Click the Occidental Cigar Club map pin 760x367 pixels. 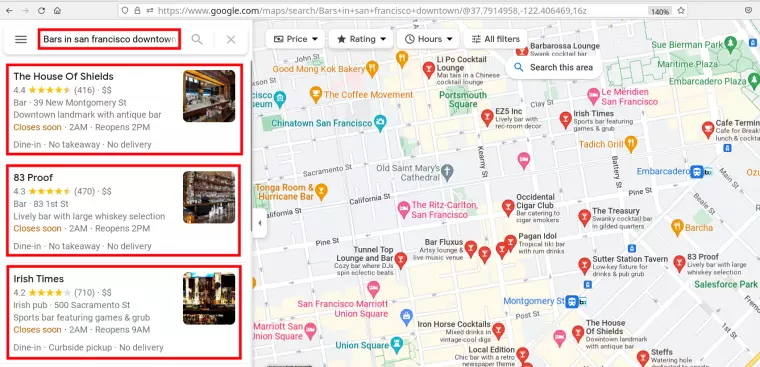click(x=508, y=207)
